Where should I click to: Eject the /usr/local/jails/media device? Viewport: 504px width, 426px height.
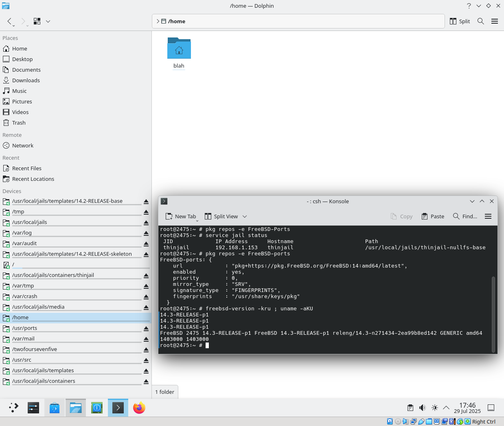point(146,307)
